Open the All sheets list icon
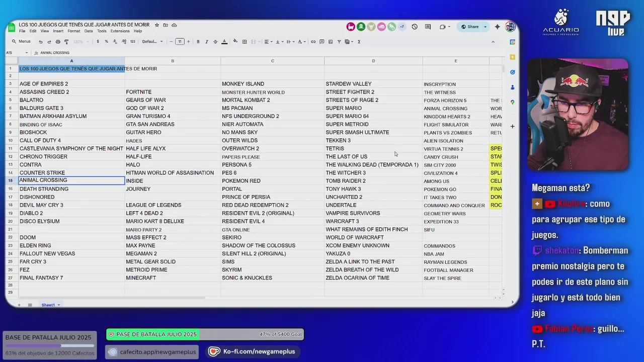 click(30, 305)
